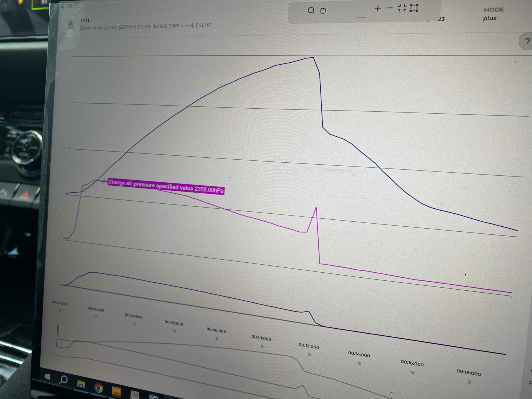
Task: Open the Windows Start menu
Action: tap(47, 377)
